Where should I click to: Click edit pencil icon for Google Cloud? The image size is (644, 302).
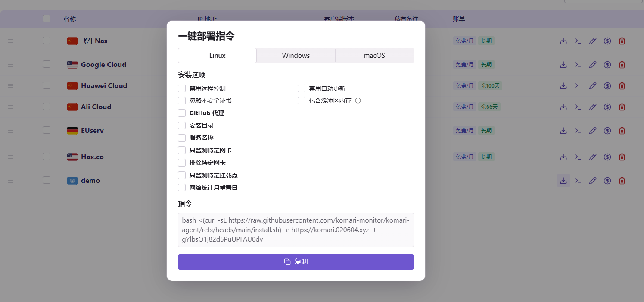[x=593, y=65]
